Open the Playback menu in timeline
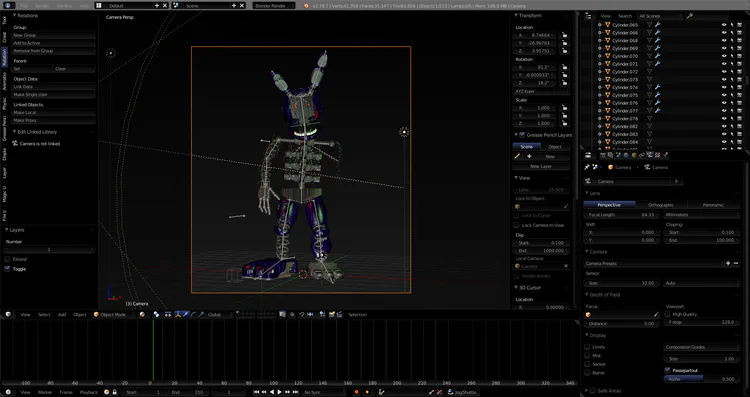750x397 pixels. pos(88,392)
